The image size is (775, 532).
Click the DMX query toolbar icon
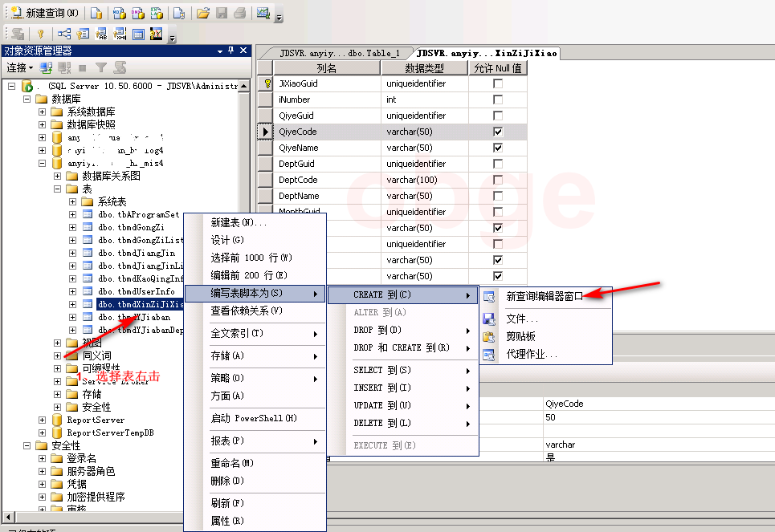coord(138,13)
